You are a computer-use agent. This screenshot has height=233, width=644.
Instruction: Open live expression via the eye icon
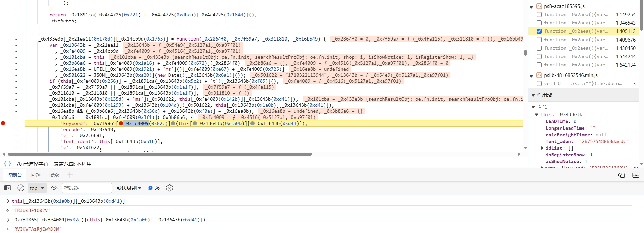54,188
